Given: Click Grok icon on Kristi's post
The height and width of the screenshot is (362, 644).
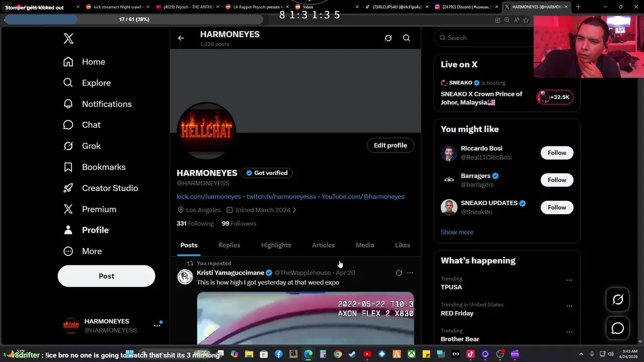Looking at the screenshot, I should click(398, 273).
